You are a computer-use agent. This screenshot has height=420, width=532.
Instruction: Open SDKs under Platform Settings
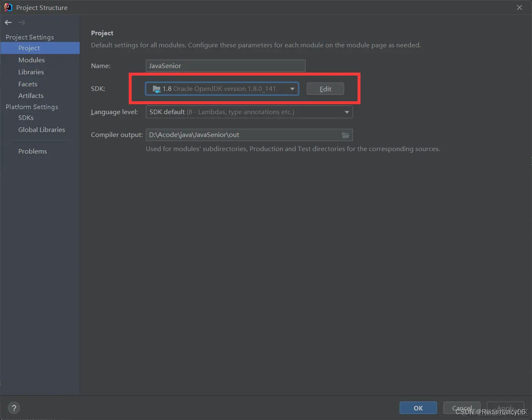pos(26,118)
